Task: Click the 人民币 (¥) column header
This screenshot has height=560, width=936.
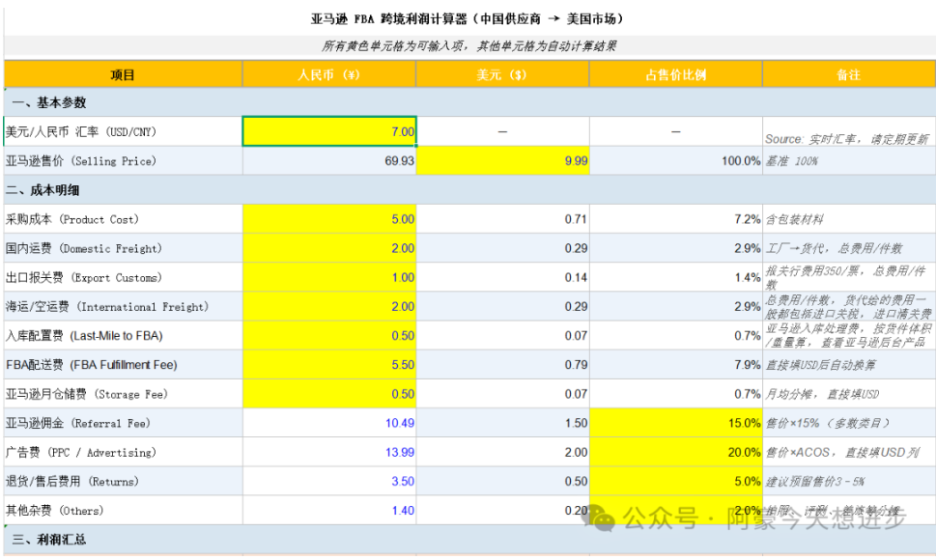Action: 329,74
